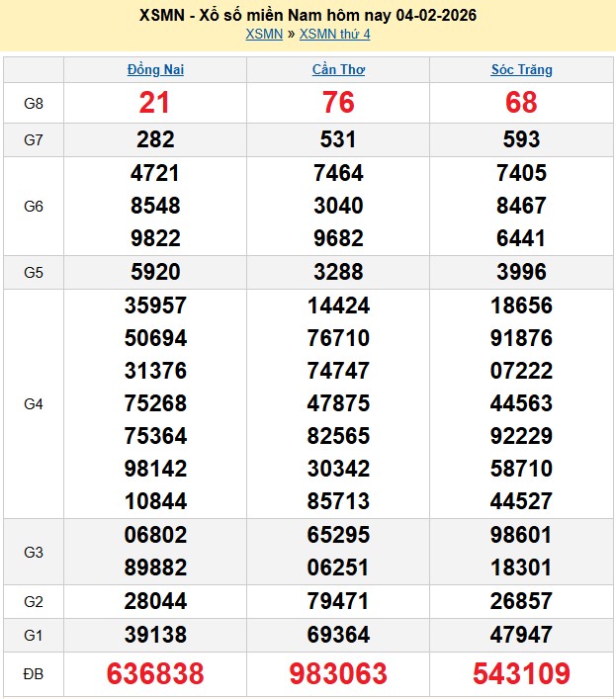Select Đồng Nai G8 result 21
Image resolution: width=616 pixels, height=699 pixels.
(x=155, y=103)
